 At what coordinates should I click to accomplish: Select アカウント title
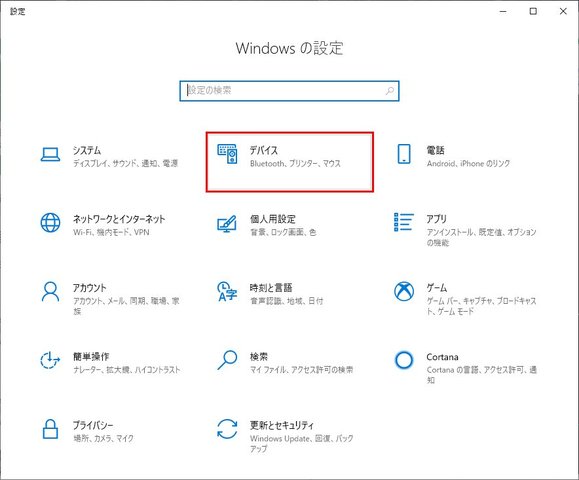coord(89,288)
